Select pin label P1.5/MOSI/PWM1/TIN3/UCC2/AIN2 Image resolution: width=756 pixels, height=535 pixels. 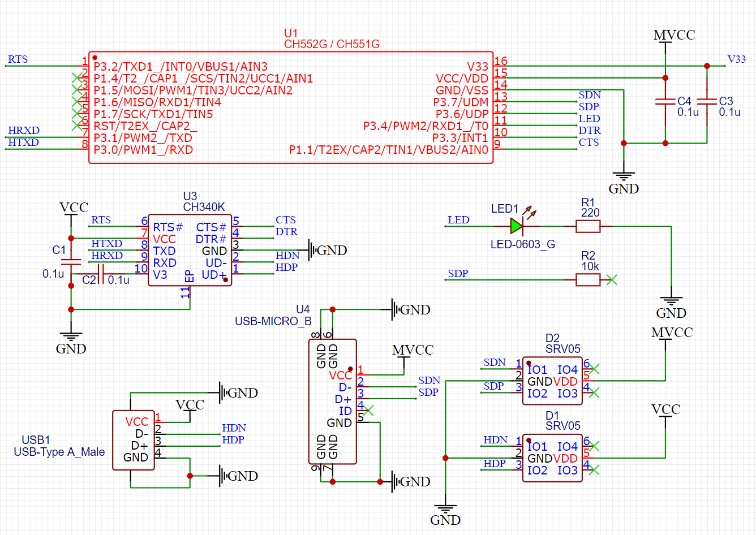click(193, 90)
